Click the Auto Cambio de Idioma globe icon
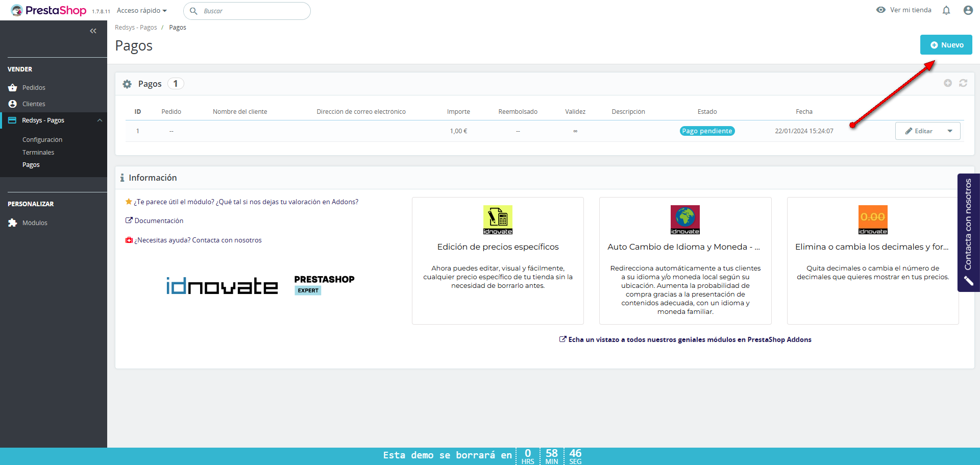This screenshot has height=465, width=980. click(685, 220)
